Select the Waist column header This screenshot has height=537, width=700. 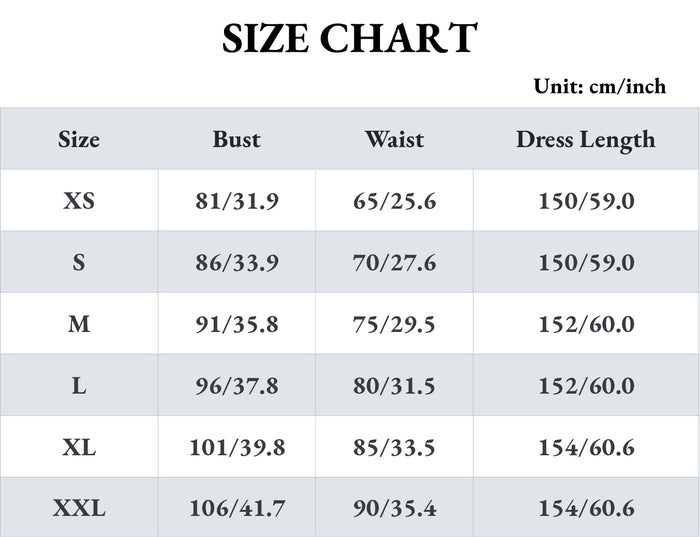394,139
